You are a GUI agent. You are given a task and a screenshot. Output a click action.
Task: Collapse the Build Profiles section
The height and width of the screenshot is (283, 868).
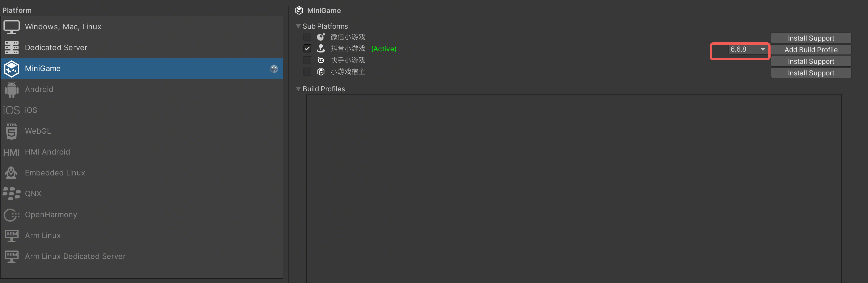[x=298, y=89]
